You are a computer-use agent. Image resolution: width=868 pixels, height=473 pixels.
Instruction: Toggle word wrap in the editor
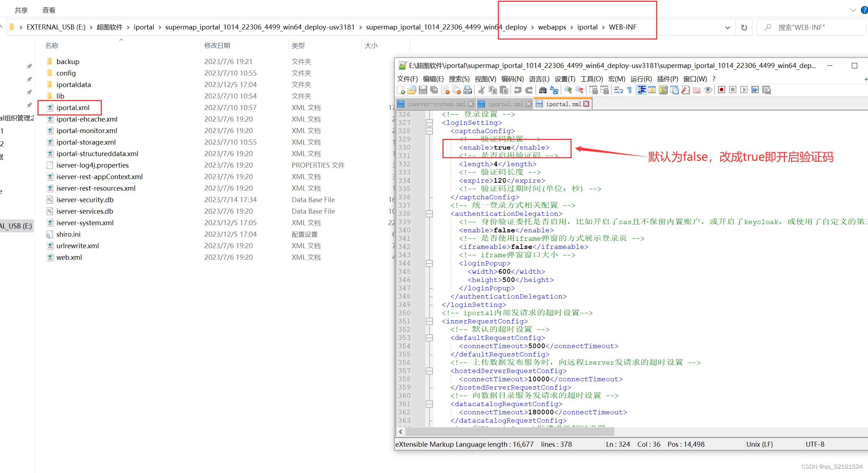[x=618, y=90]
